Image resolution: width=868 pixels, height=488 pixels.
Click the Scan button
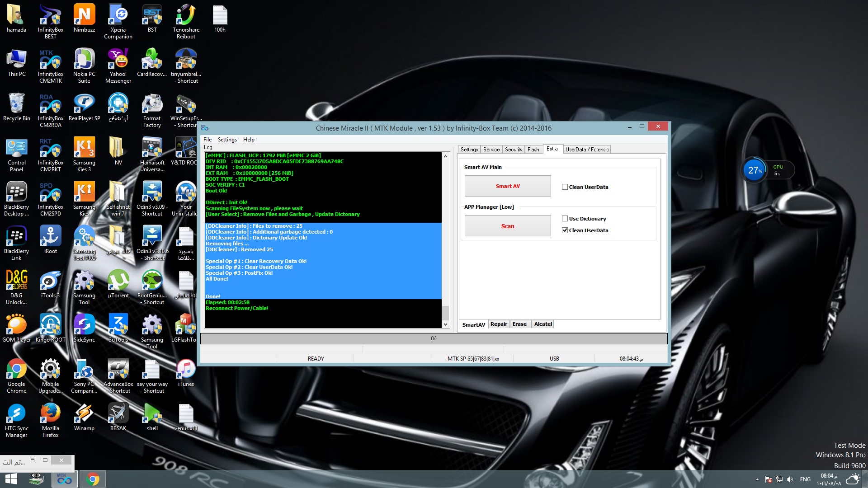(508, 226)
